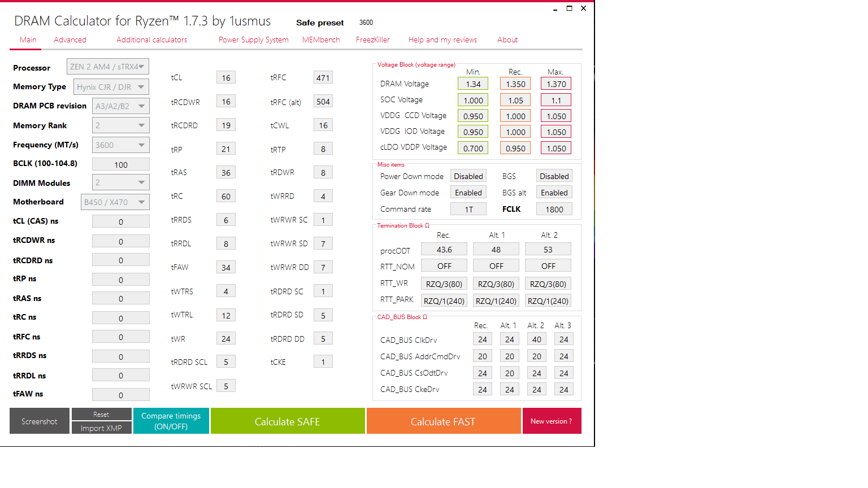
Task: Click Command rate 1T value
Action: click(x=468, y=209)
